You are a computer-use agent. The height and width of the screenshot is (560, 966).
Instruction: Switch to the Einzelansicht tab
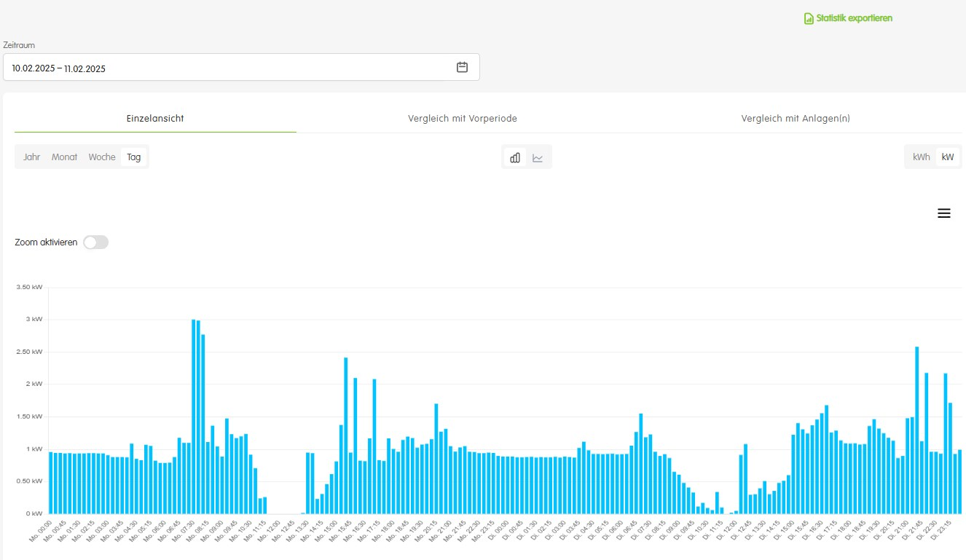coord(155,119)
